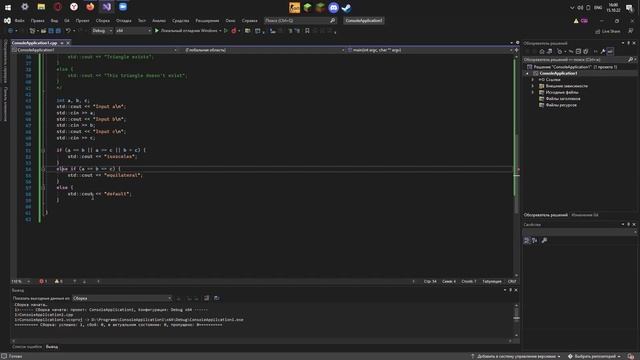
Task: Click the red Hot Reload flame icon
Action: [233, 31]
